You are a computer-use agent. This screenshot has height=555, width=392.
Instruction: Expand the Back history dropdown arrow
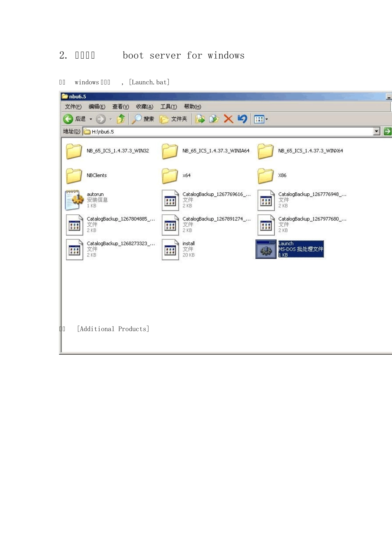coord(91,119)
